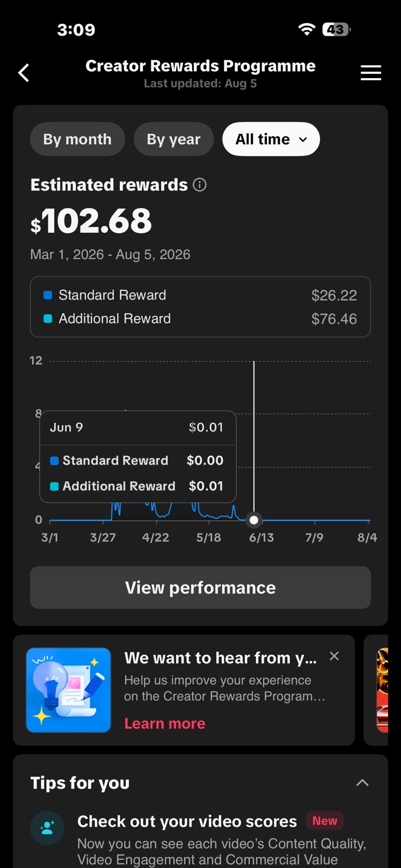
Task: Collapse the Tips for you section
Action: (362, 783)
